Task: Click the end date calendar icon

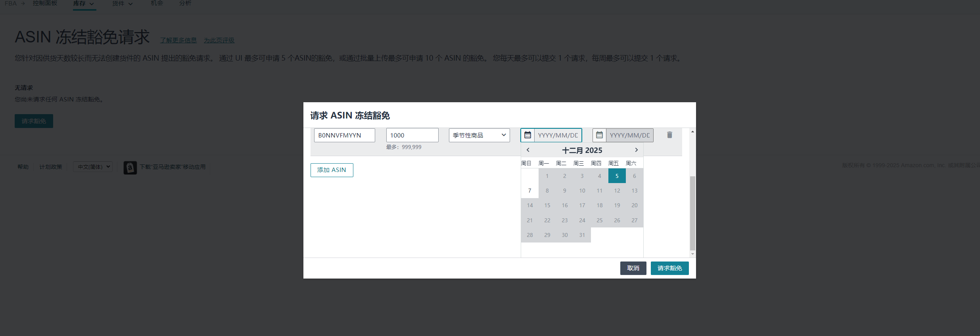Action: (x=599, y=135)
